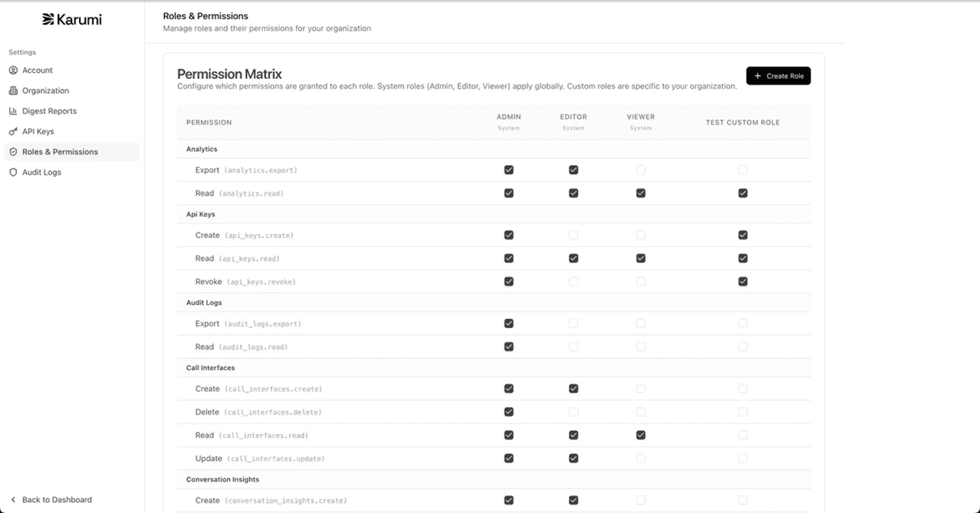The width and height of the screenshot is (980, 513).
Task: Enable Editor checkbox for api_keys.create
Action: click(573, 235)
